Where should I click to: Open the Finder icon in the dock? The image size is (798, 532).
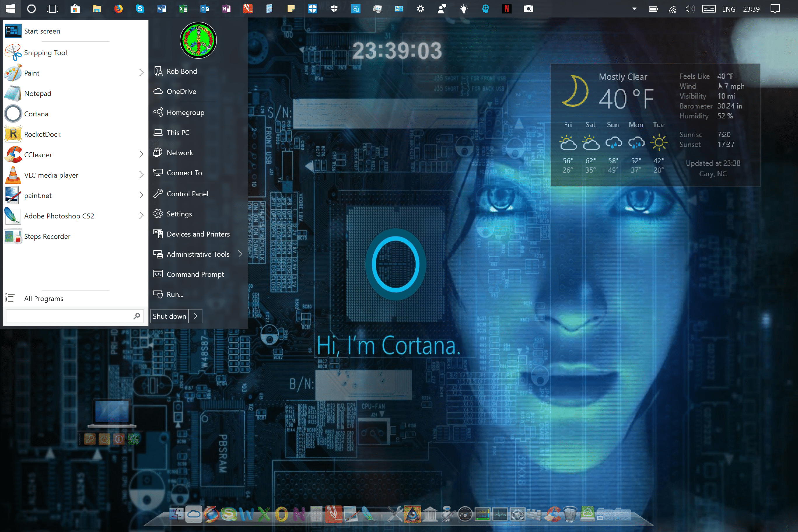coord(176,514)
